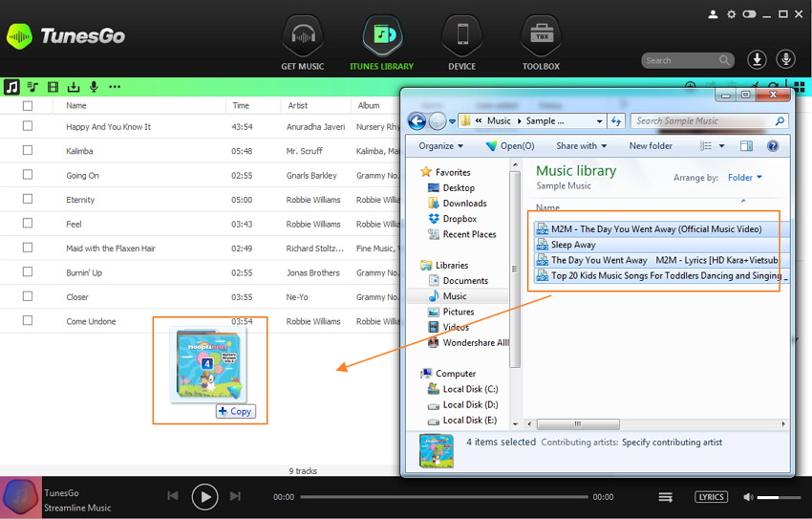The width and height of the screenshot is (812, 519).
Task: Tick the select-all checkbox in header
Action: point(28,106)
